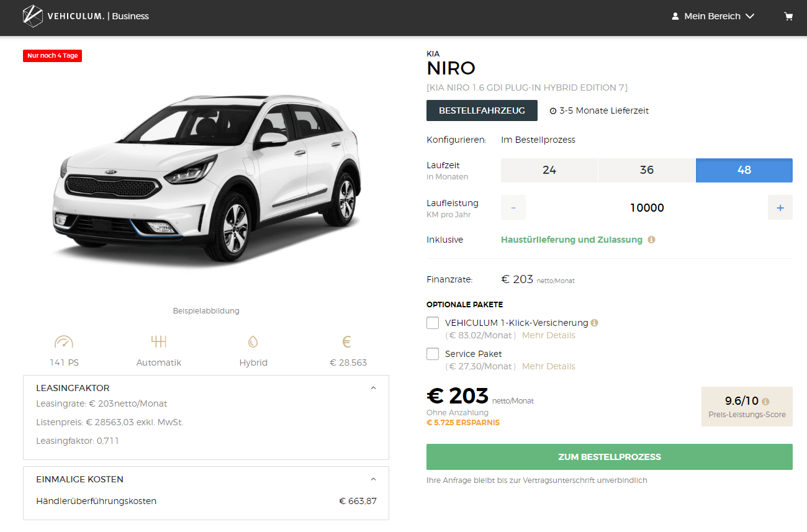Select 48 months Laufzeit

744,170
